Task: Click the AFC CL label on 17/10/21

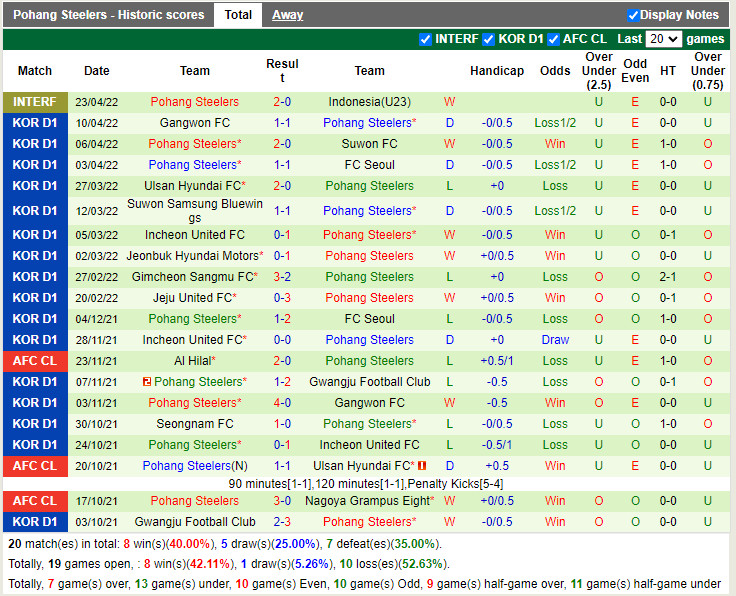Action: point(35,501)
